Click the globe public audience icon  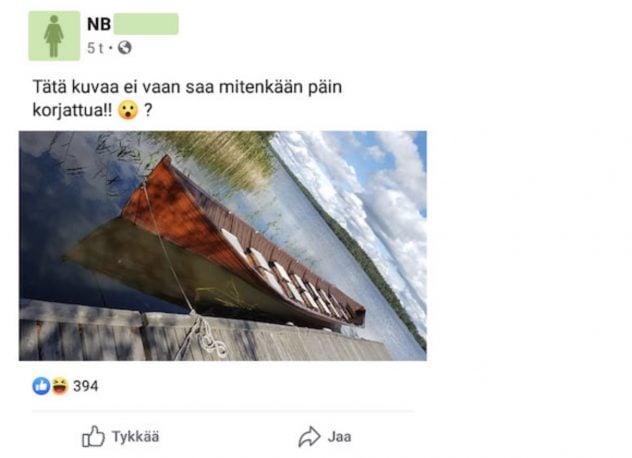pos(125,48)
